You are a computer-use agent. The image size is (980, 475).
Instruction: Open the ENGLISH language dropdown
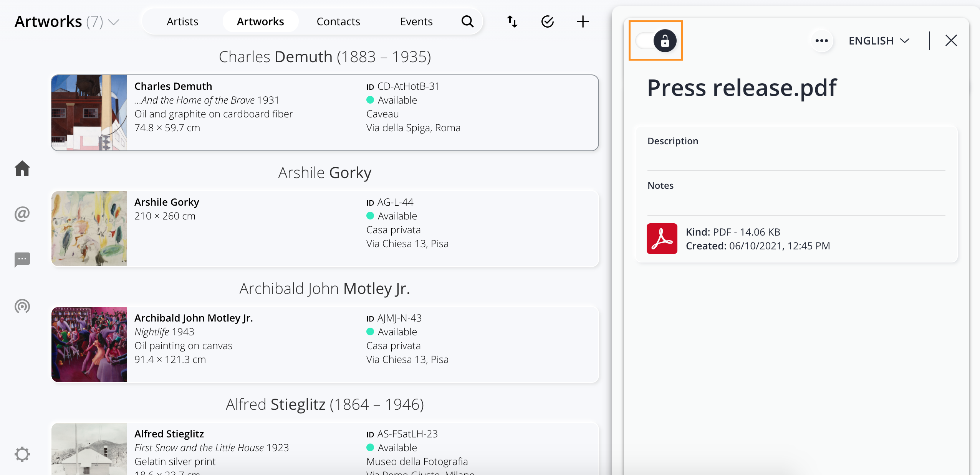click(x=879, y=41)
